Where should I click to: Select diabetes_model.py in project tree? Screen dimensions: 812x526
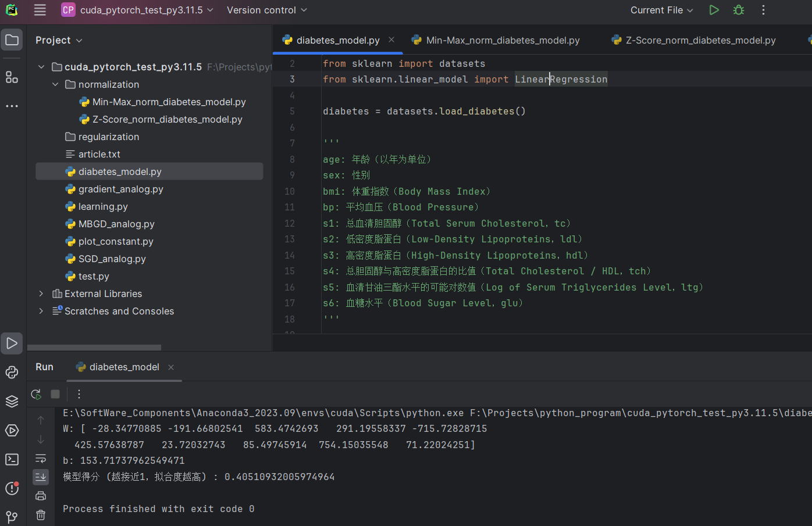point(149,171)
